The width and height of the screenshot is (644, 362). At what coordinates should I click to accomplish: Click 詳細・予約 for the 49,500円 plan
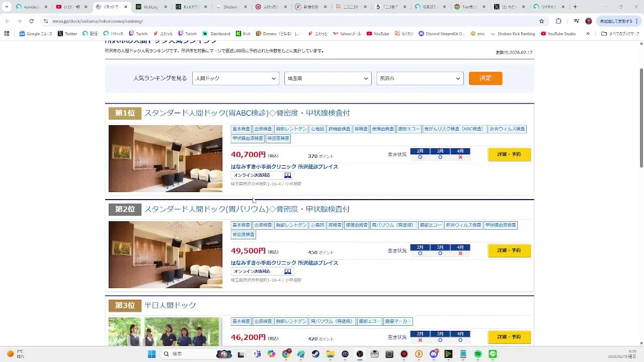coord(509,250)
